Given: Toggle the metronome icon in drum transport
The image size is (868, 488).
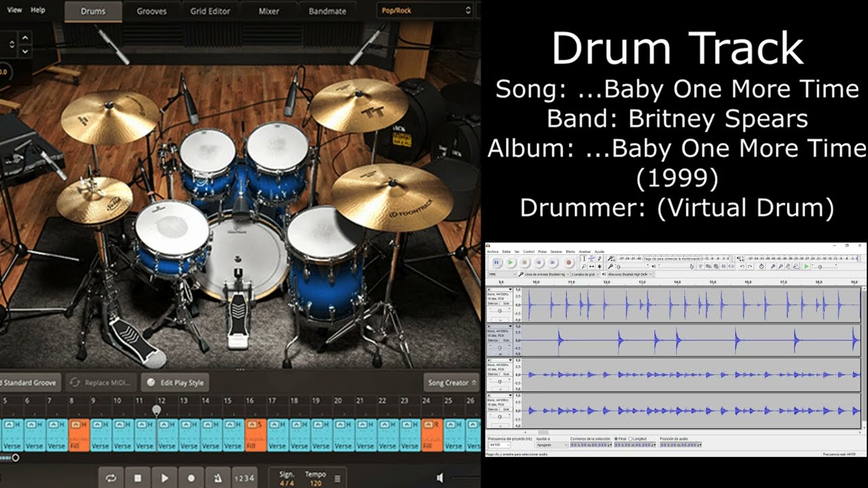Looking at the screenshot, I should click(217, 478).
